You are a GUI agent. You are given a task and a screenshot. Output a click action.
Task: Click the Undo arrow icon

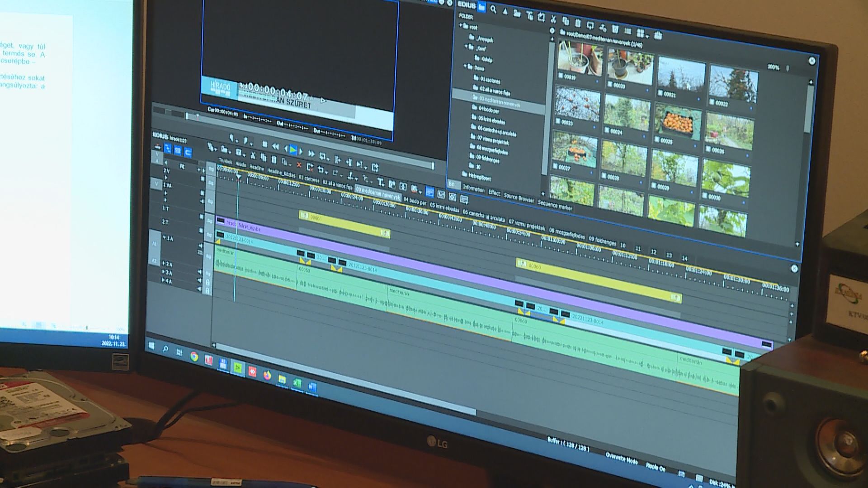[x=320, y=169]
